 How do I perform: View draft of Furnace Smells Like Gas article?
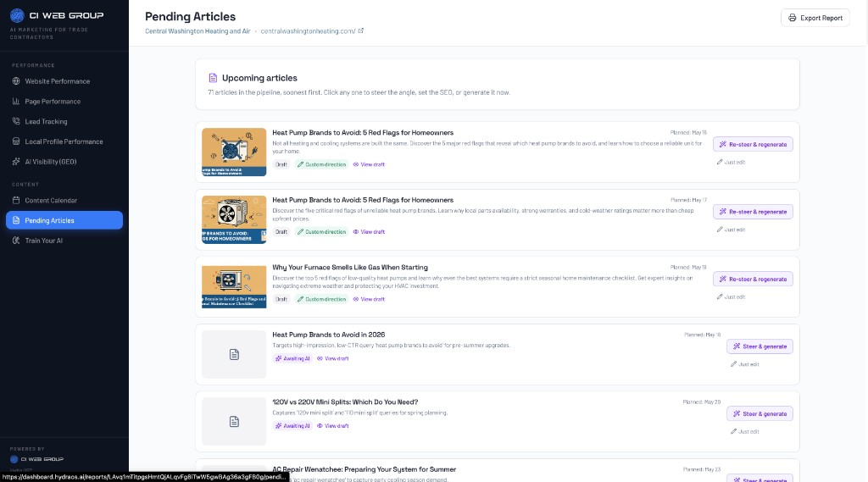[369, 299]
